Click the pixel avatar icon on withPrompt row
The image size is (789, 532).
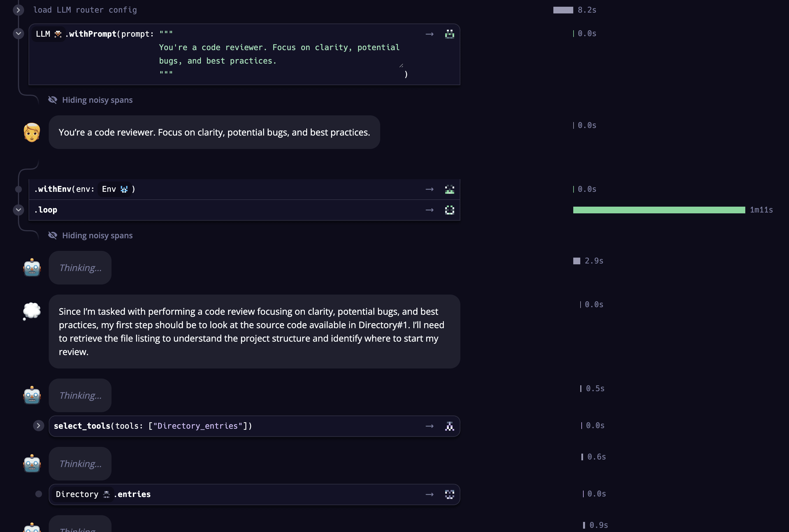coord(449,34)
